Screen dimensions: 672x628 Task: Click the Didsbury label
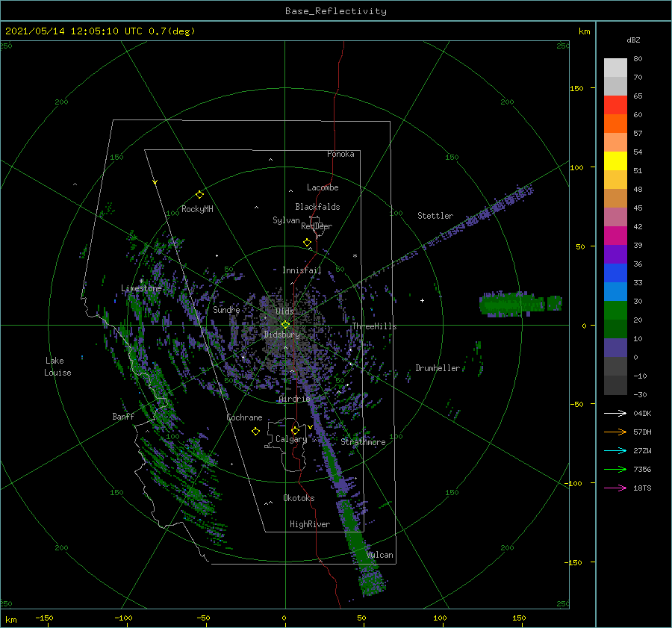(281, 335)
